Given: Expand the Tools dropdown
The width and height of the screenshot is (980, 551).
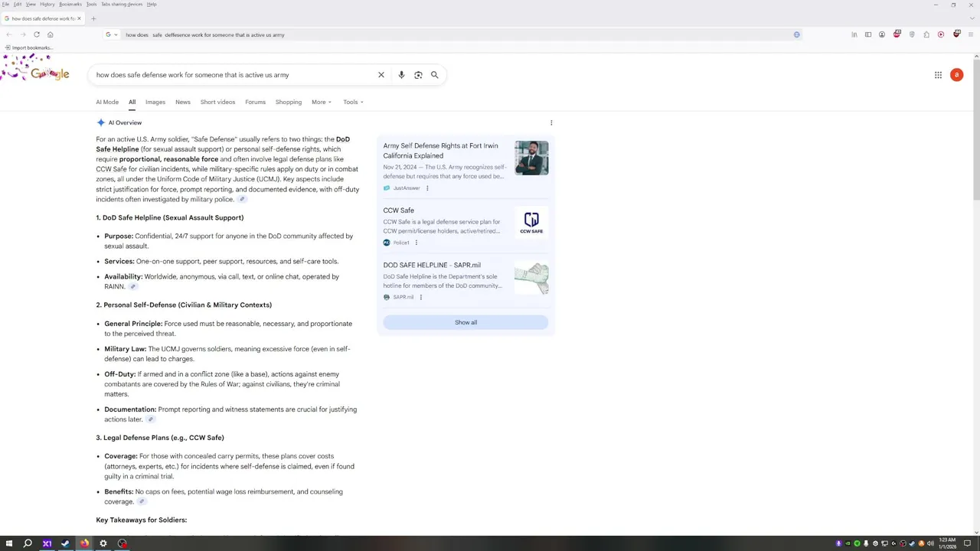Looking at the screenshot, I should click(353, 102).
